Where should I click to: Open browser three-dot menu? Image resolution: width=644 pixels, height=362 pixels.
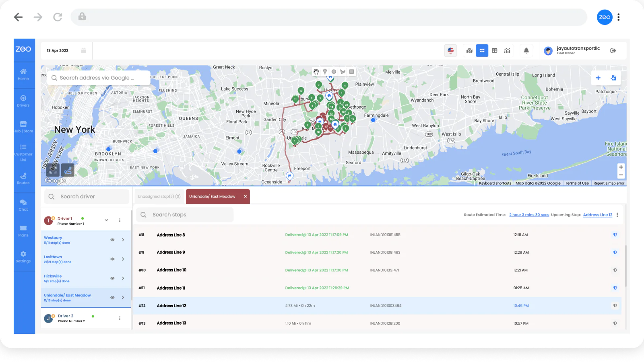pos(619,17)
